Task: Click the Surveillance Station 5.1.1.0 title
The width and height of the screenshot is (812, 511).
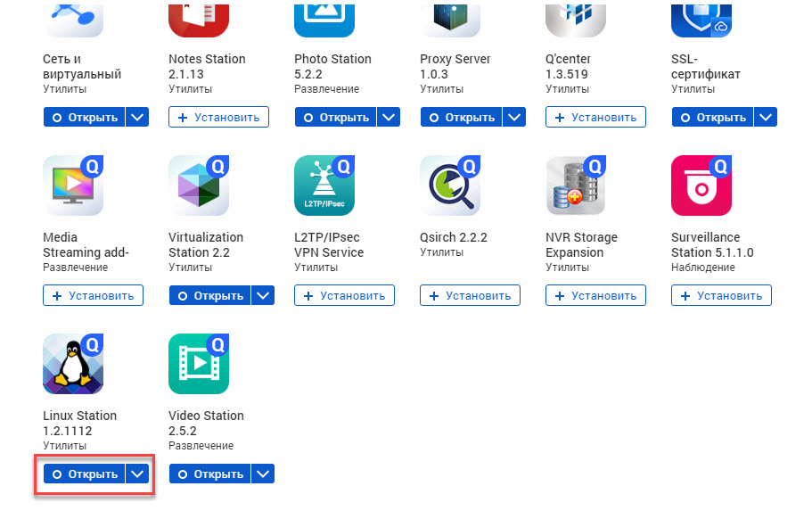Action: click(712, 244)
